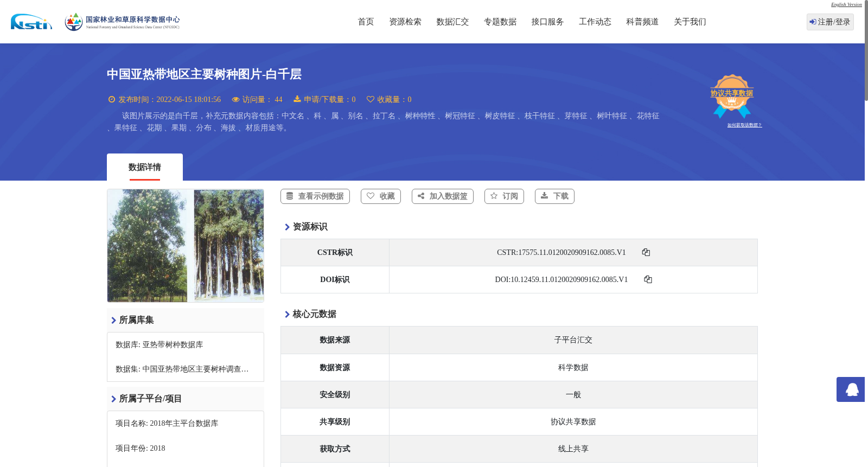Select the 项目年份: 2018 row
868x467 pixels.
coord(186,448)
